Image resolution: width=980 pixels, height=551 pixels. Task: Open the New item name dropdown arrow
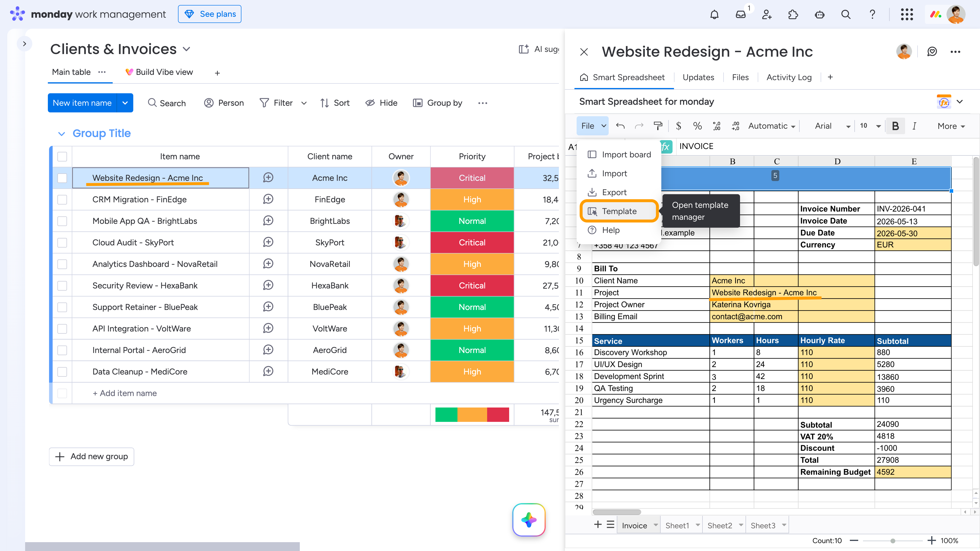125,103
